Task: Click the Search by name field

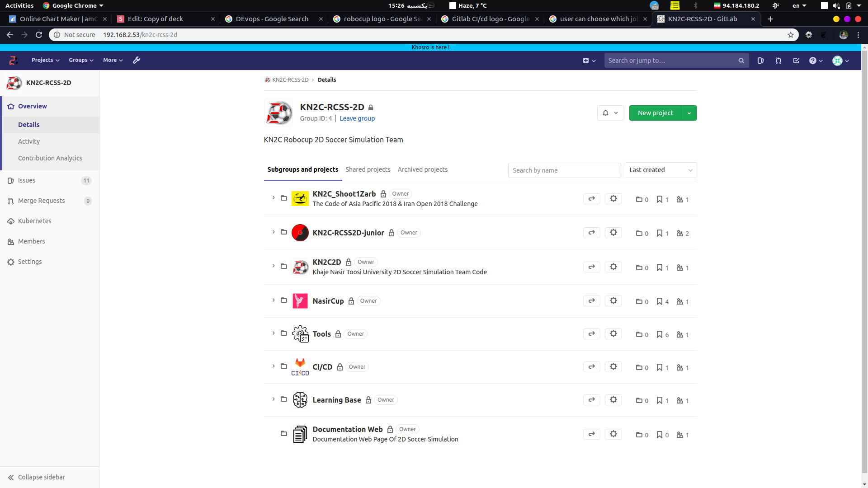Action: 564,170
